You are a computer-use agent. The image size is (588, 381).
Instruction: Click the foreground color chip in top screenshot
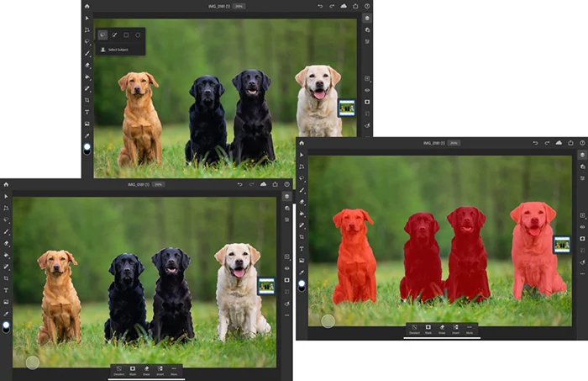[x=87, y=146]
